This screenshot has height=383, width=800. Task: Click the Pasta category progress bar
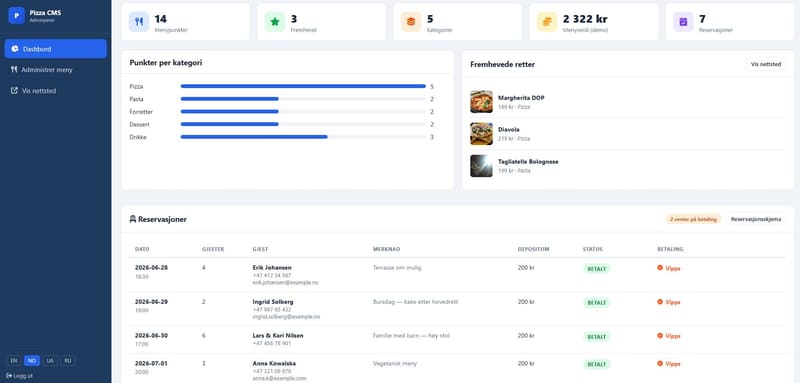[303, 99]
